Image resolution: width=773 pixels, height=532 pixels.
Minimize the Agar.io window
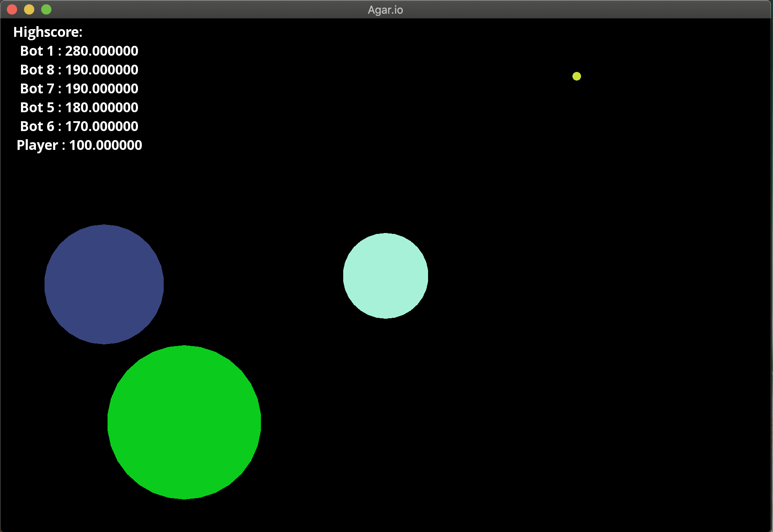point(29,9)
